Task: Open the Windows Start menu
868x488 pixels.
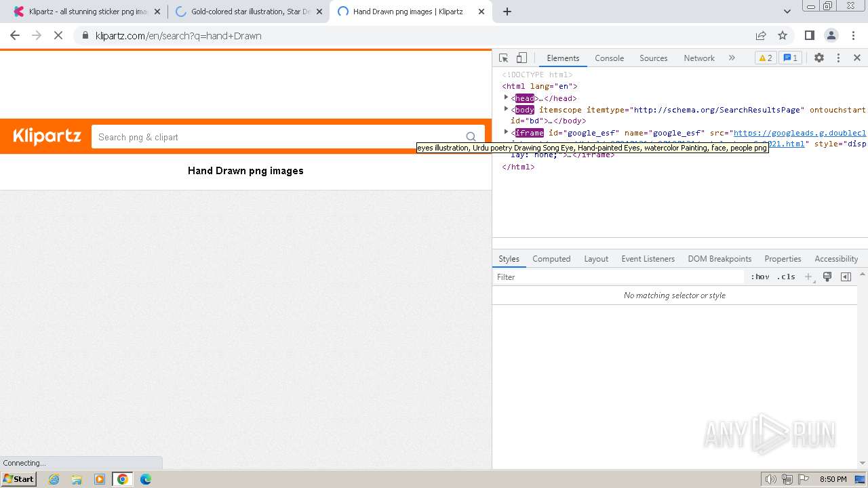Action: coord(19,479)
